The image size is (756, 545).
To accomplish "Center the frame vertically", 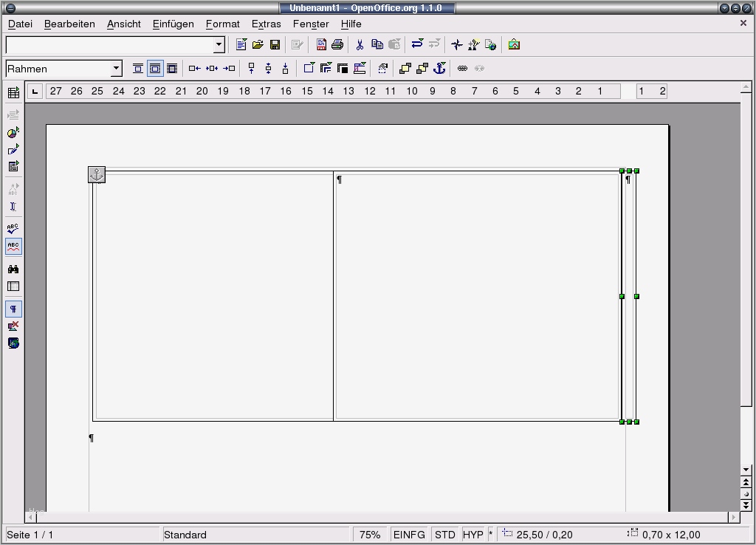I will pyautogui.click(x=269, y=69).
